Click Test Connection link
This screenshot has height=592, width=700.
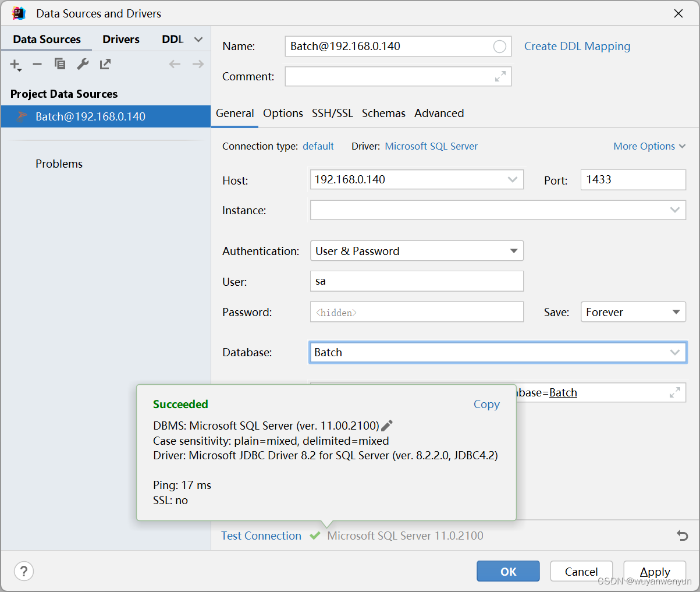pos(261,536)
